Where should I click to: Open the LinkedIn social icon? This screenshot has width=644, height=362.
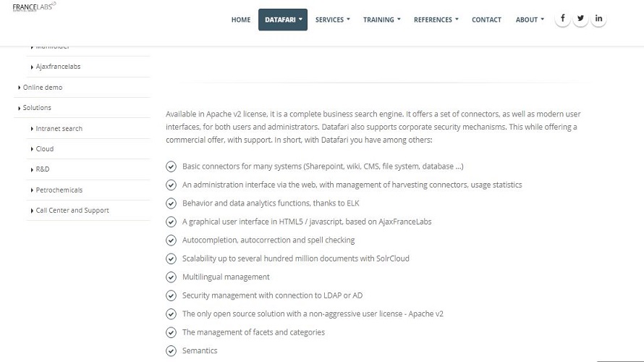pyautogui.click(x=598, y=19)
